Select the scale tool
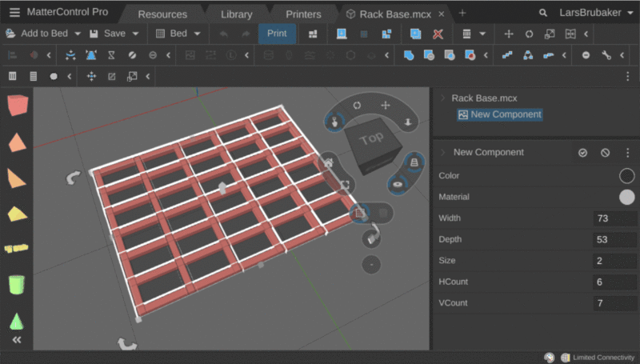 550,34
